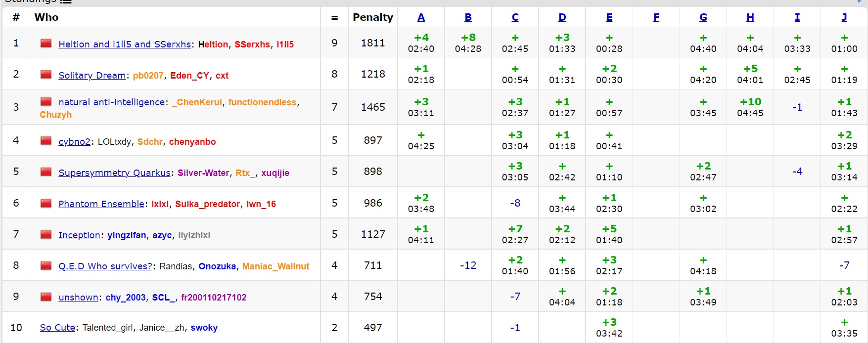Open the Solitary Dream team page
Screen dimensions: 868x343
(x=92, y=76)
